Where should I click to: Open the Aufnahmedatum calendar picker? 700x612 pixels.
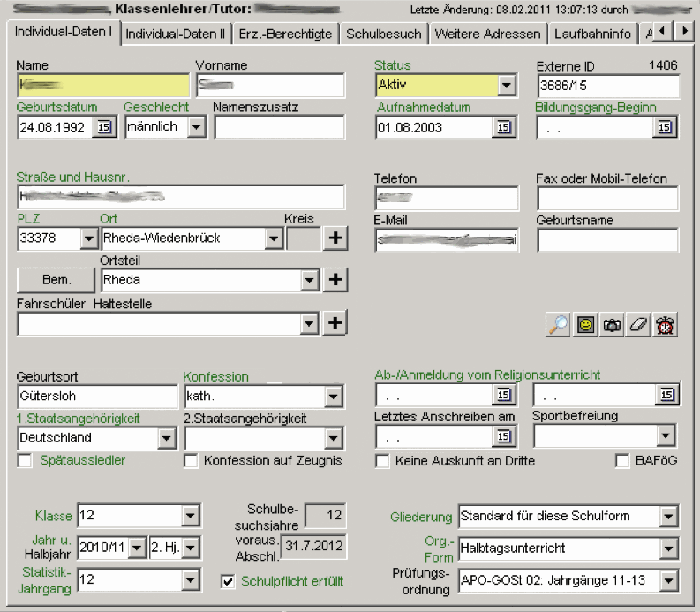504,127
